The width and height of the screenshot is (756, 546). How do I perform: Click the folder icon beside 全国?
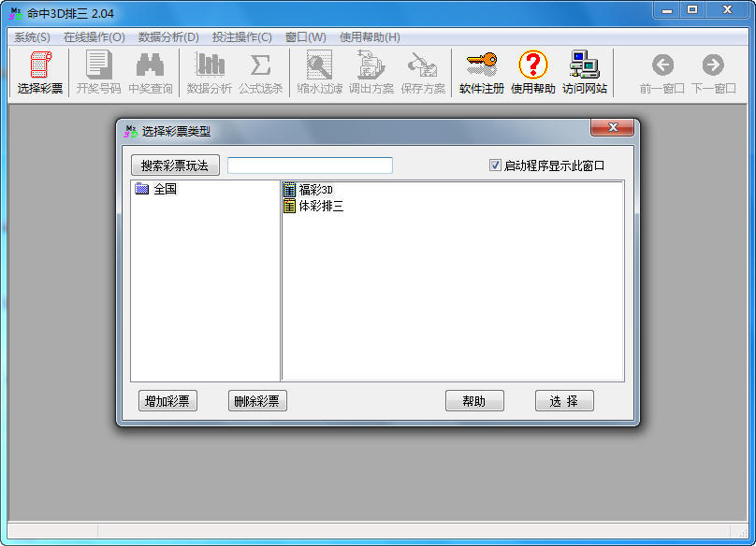tap(142, 189)
